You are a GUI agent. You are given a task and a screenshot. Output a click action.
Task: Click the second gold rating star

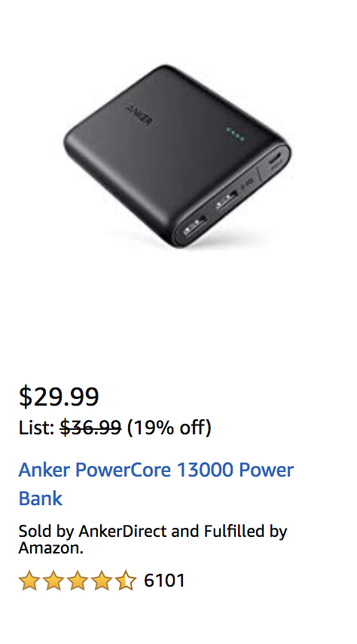pyautogui.click(x=53, y=581)
